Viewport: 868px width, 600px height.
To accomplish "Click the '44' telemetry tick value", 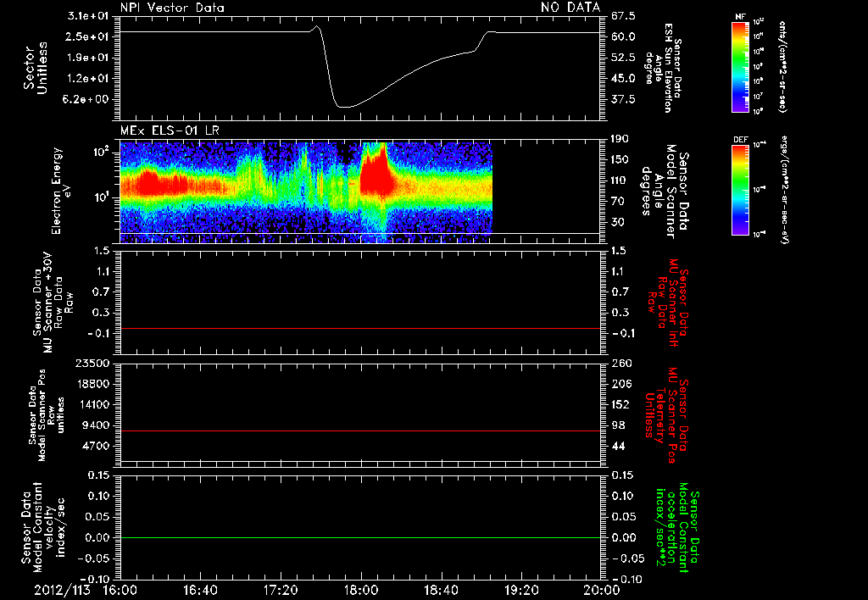I will pyautogui.click(x=618, y=446).
